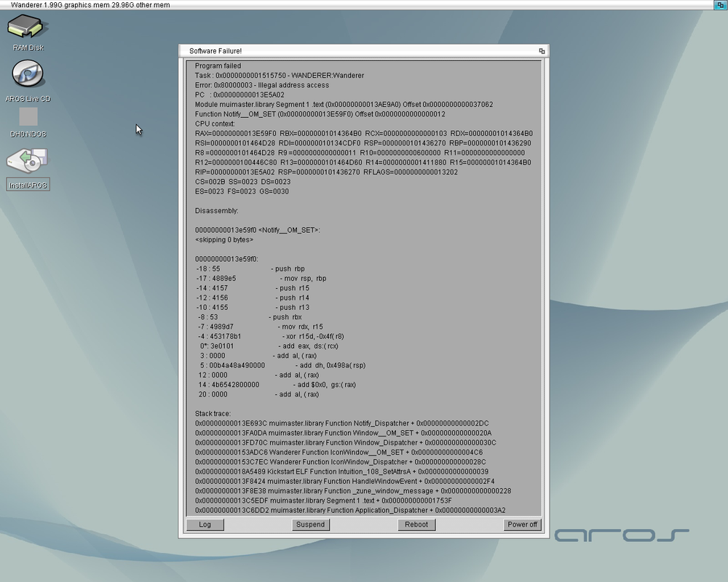Click the 'CS=002B SS=0023 DS=0023' line
The height and width of the screenshot is (582, 728).
243,182
